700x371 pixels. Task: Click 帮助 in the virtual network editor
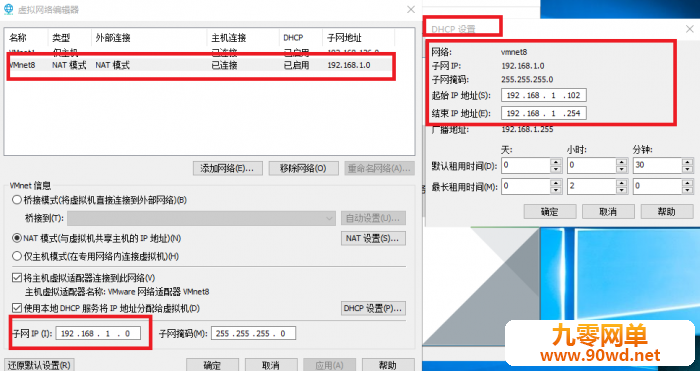[388, 365]
